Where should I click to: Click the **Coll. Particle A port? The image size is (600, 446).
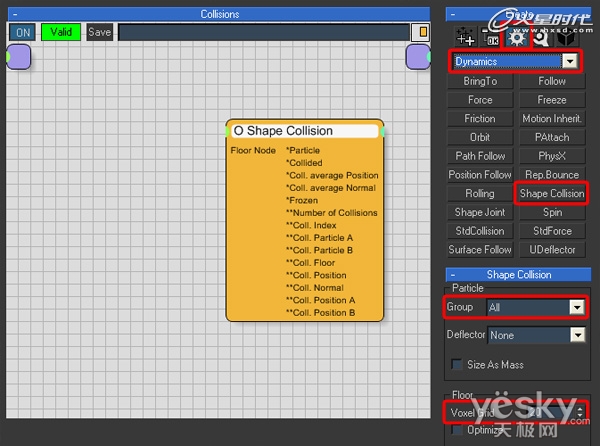(320, 238)
